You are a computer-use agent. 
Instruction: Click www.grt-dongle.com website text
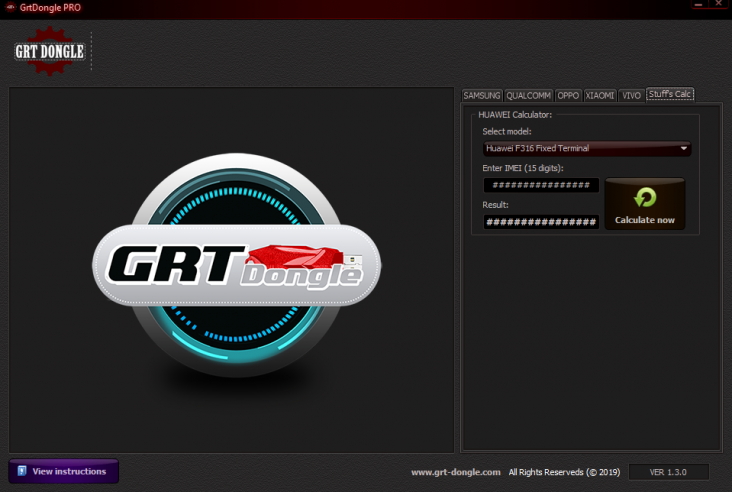click(456, 472)
